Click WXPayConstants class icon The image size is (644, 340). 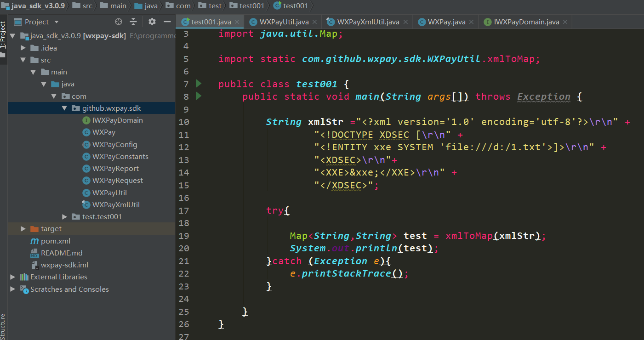pyautogui.click(x=86, y=157)
